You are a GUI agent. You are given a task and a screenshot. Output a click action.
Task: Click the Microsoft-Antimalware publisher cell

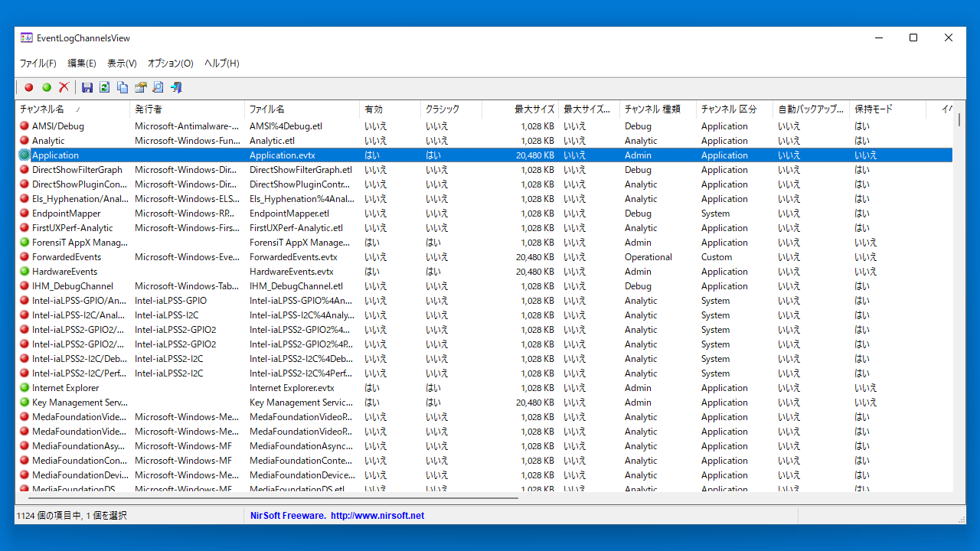pyautogui.click(x=187, y=126)
